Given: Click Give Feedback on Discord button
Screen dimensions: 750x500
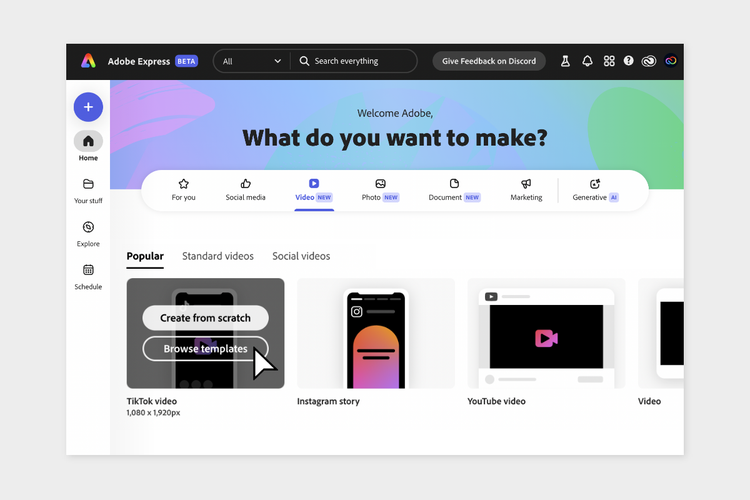Looking at the screenshot, I should [x=489, y=61].
